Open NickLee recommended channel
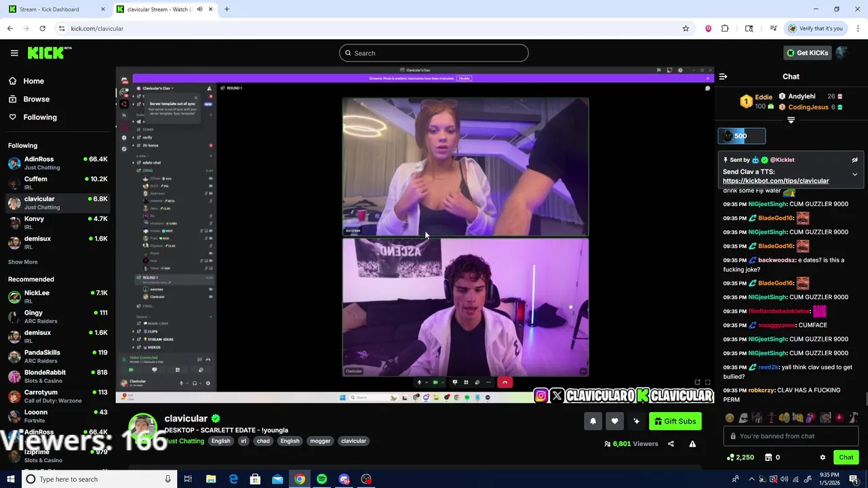 [58, 297]
